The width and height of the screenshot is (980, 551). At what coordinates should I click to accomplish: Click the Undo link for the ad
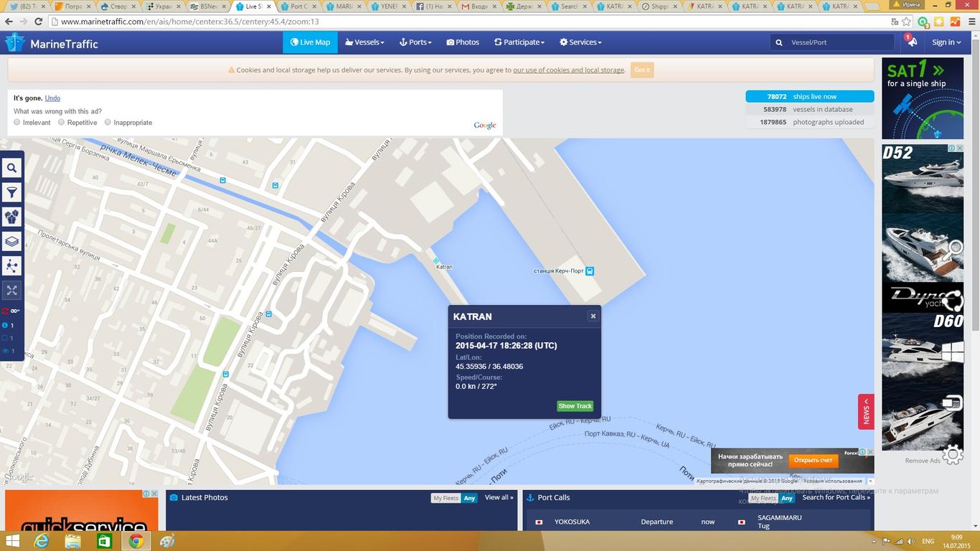[x=52, y=98]
